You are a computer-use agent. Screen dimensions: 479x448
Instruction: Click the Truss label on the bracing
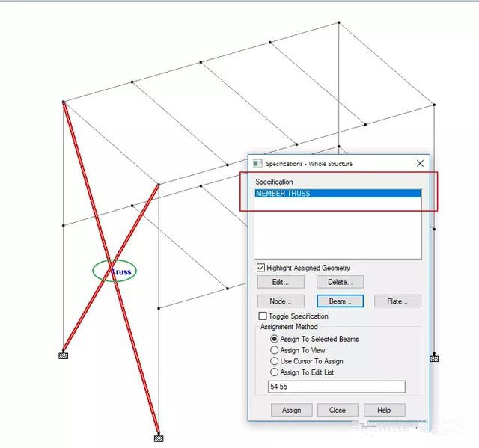tap(121, 271)
